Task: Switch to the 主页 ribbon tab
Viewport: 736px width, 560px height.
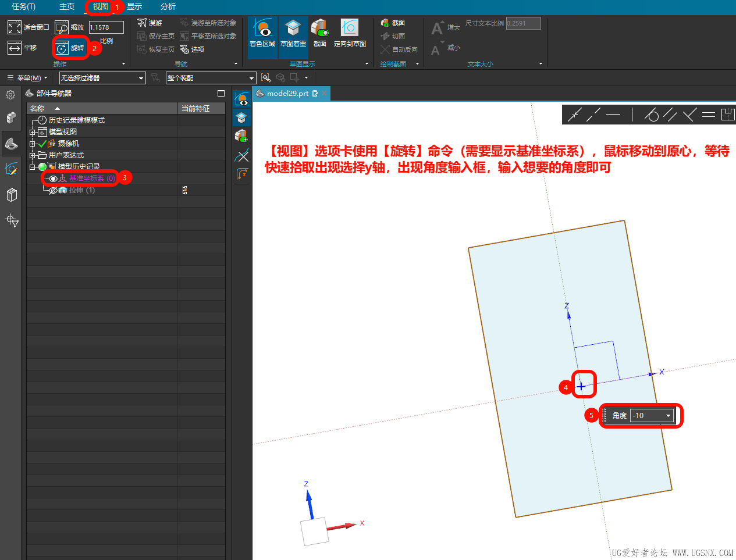Action: tap(67, 6)
